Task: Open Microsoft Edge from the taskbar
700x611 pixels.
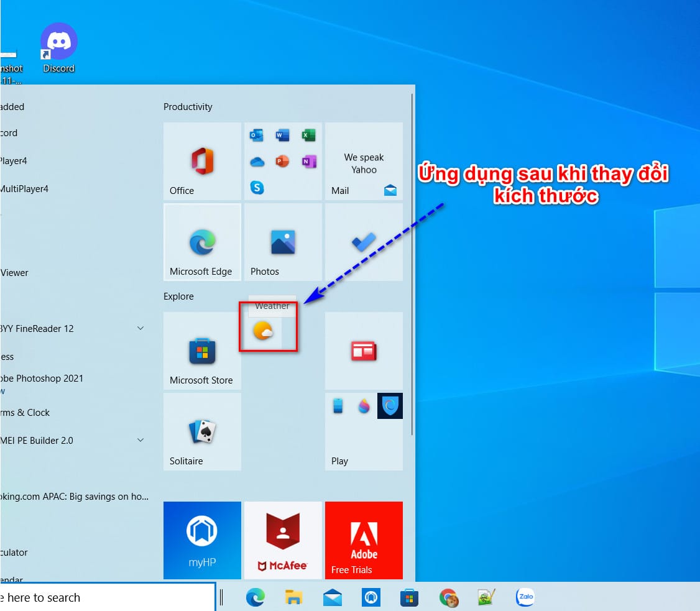Action: click(256, 597)
